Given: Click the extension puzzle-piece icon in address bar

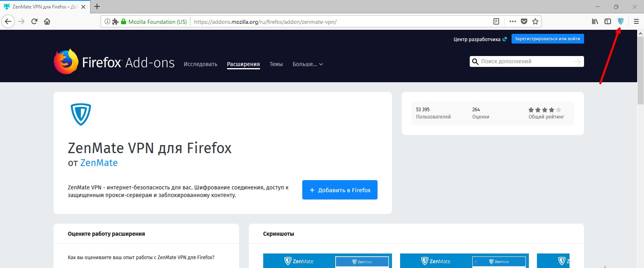Looking at the screenshot, I should pyautogui.click(x=115, y=21).
